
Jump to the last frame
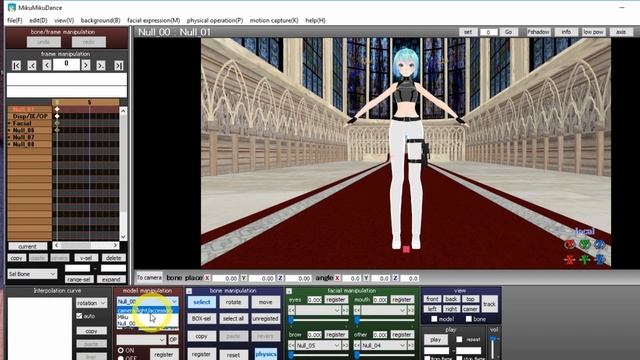pyautogui.click(x=119, y=65)
